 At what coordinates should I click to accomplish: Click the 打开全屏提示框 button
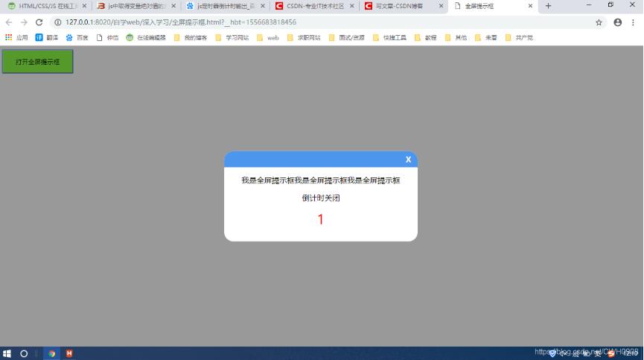[37, 62]
